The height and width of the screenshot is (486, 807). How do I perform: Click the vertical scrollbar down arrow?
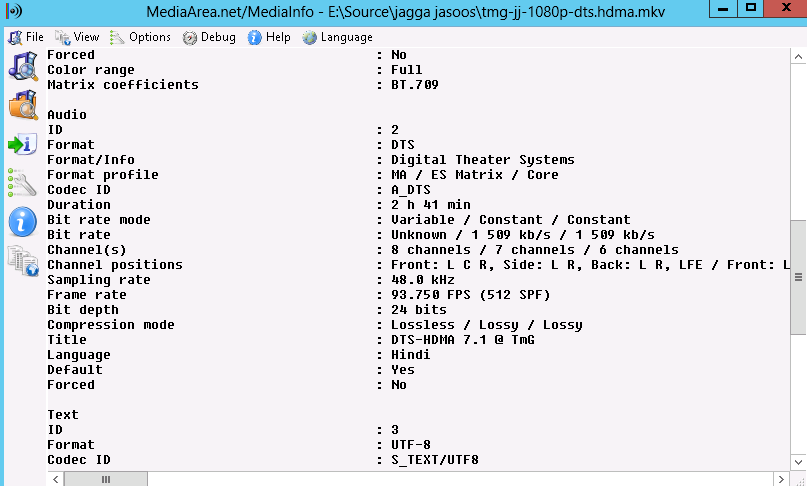797,462
